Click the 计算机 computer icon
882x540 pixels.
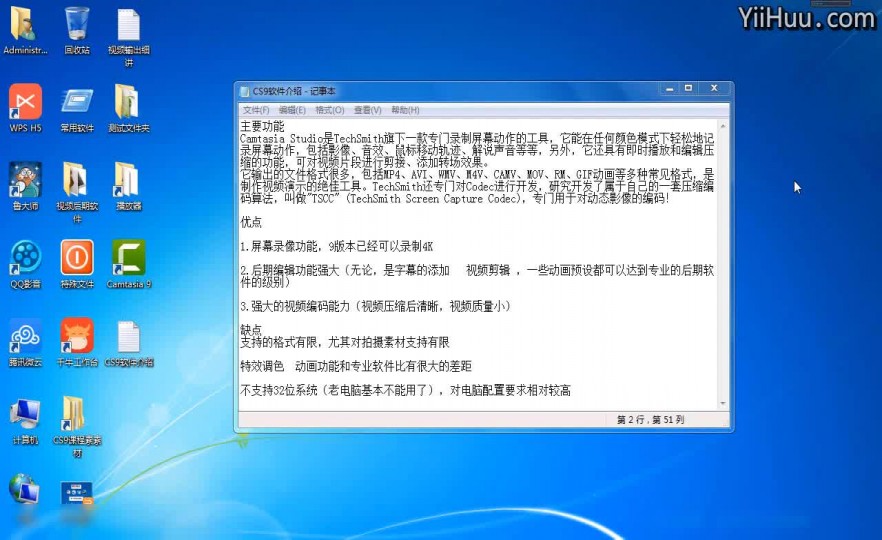point(25,421)
